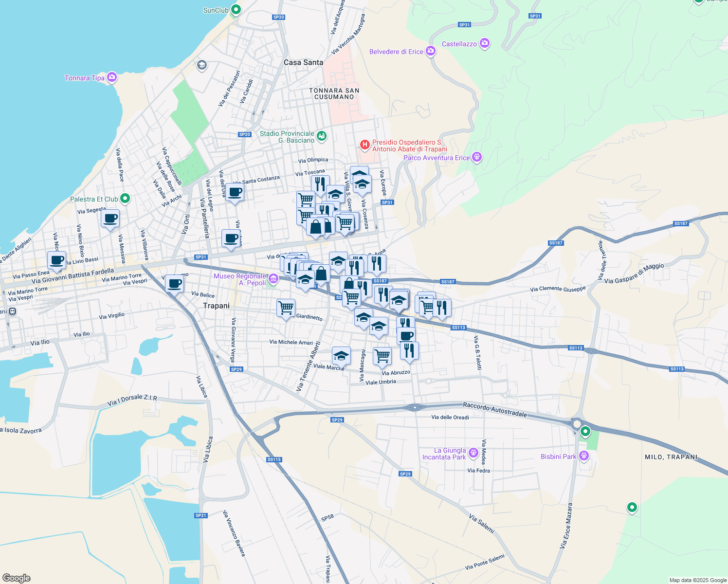
Task: Select the Parco Avventura Erice marker
Action: coord(476,157)
